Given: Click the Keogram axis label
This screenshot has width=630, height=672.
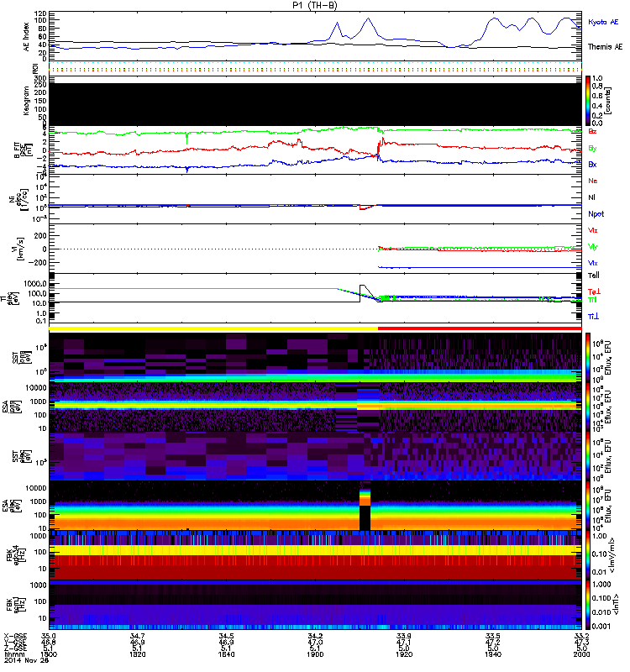Looking at the screenshot, I should click(27, 101).
